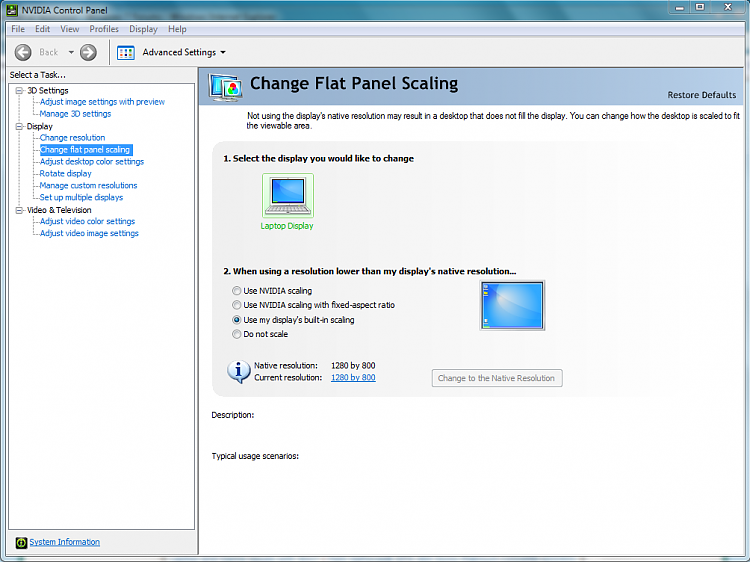This screenshot has height=562, width=750.
Task: Click the Forward arrow icon
Action: (x=88, y=52)
